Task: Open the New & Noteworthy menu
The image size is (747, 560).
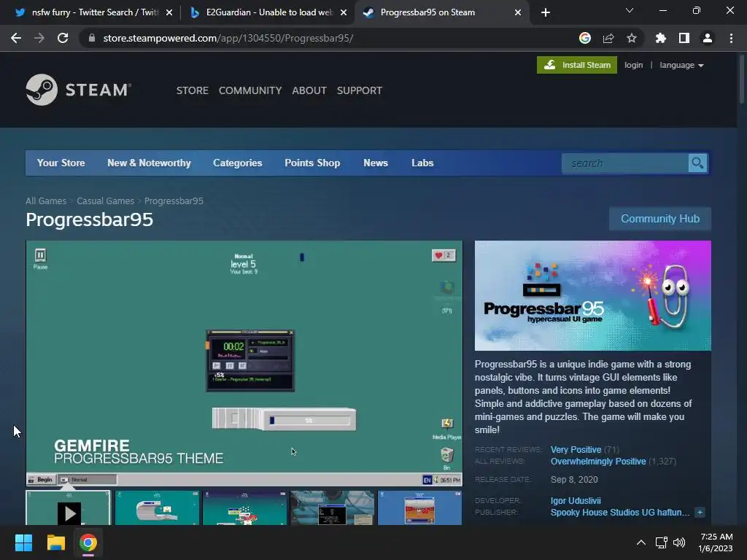Action: pos(149,163)
